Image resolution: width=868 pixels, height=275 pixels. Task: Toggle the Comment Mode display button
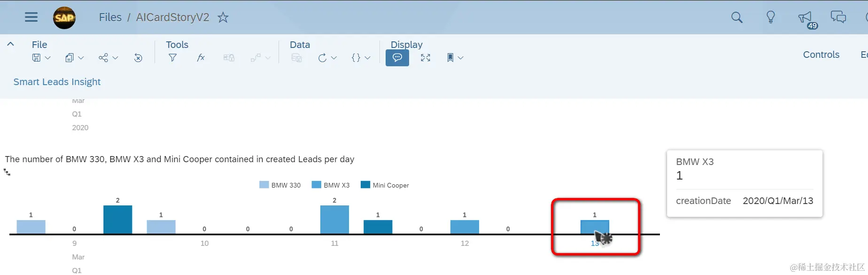point(397,58)
